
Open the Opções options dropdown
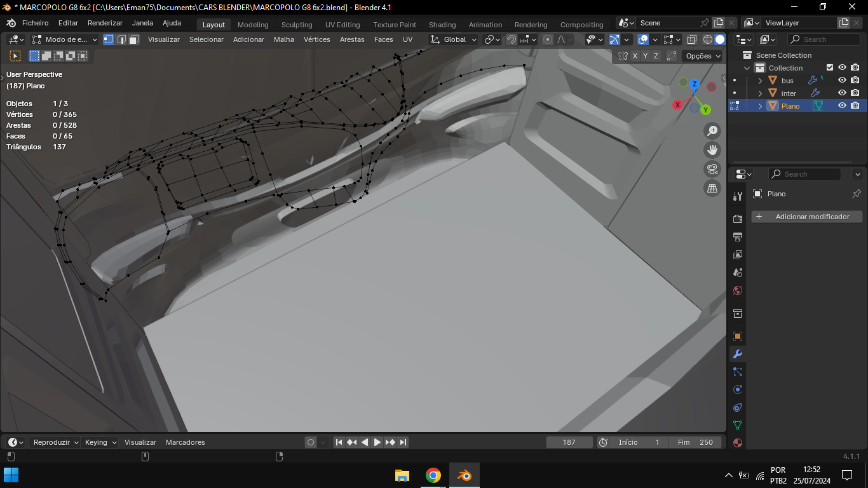click(703, 56)
